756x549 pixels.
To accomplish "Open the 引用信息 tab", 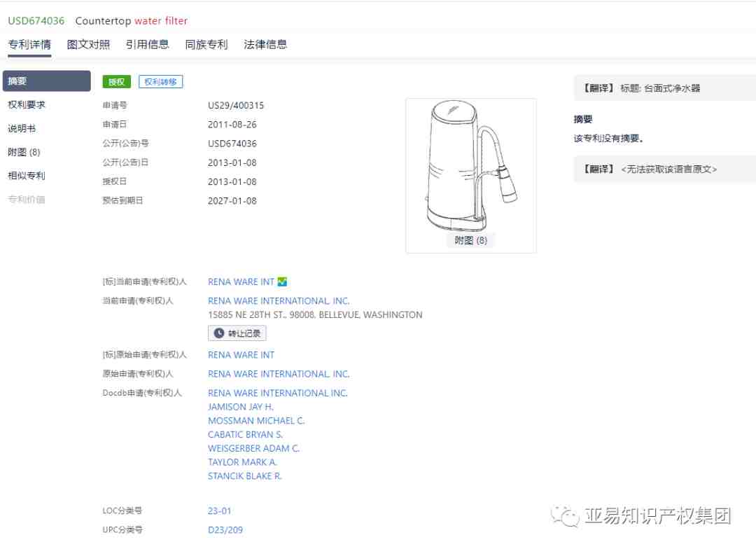I will tap(148, 44).
